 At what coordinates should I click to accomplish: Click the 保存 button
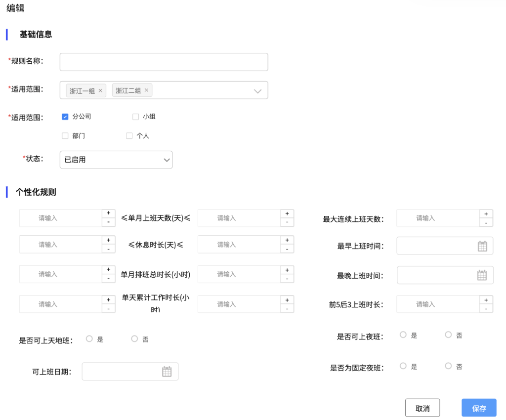point(479,408)
